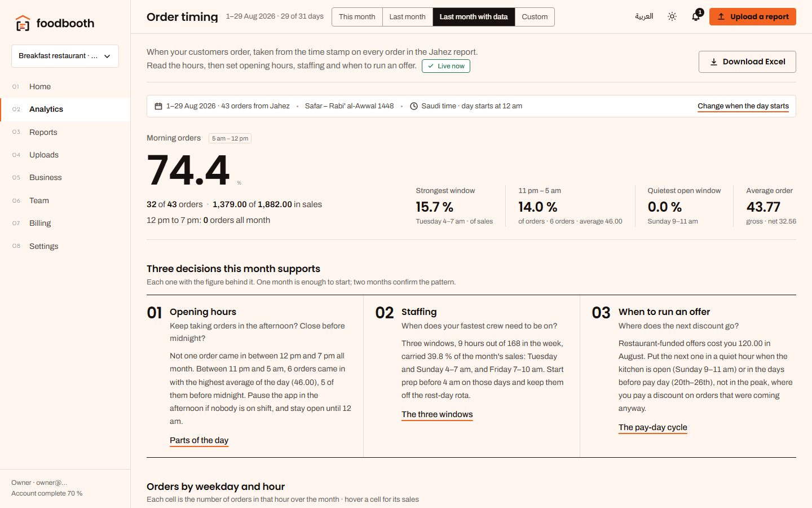Click the Live now badge
The image size is (812, 508).
[446, 66]
